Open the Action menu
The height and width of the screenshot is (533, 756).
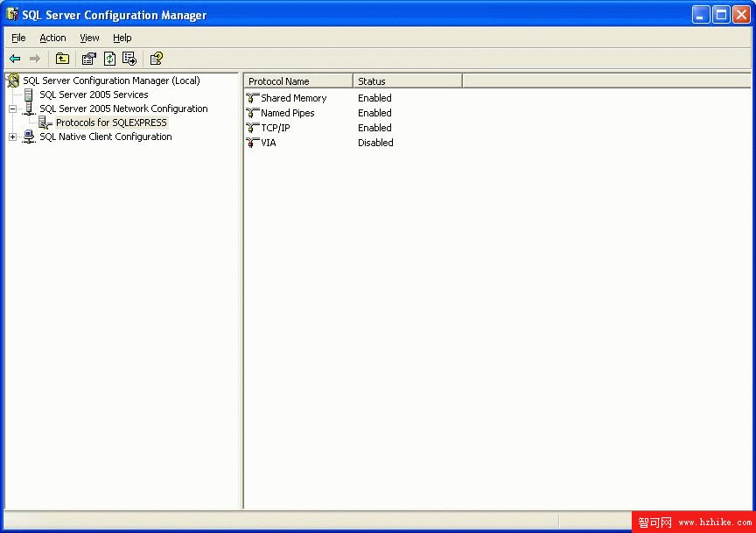click(52, 38)
